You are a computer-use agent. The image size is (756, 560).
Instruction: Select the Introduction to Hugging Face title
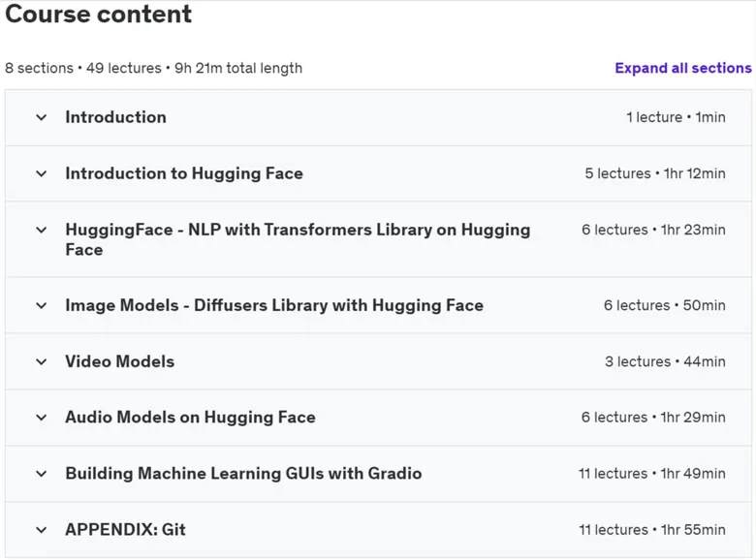[184, 173]
